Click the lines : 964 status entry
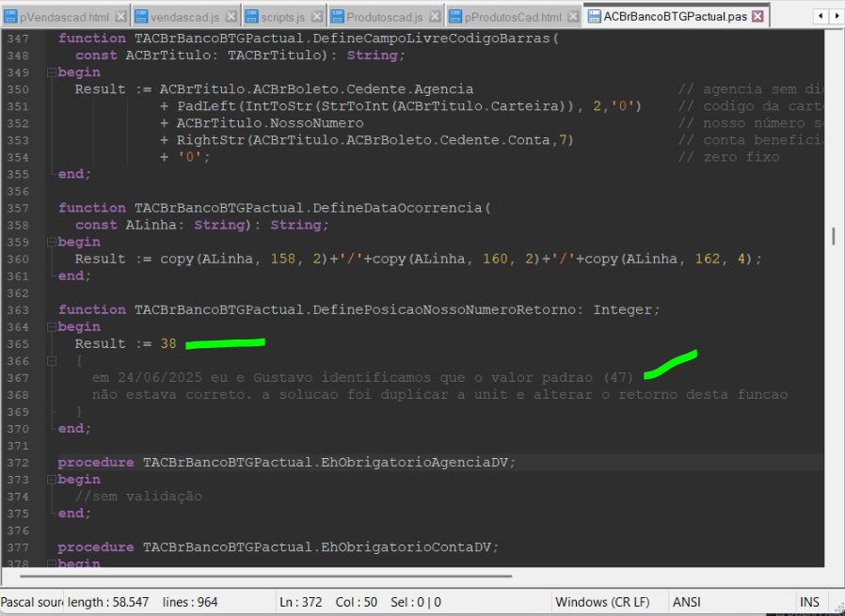The width and height of the screenshot is (845, 616). click(190, 602)
